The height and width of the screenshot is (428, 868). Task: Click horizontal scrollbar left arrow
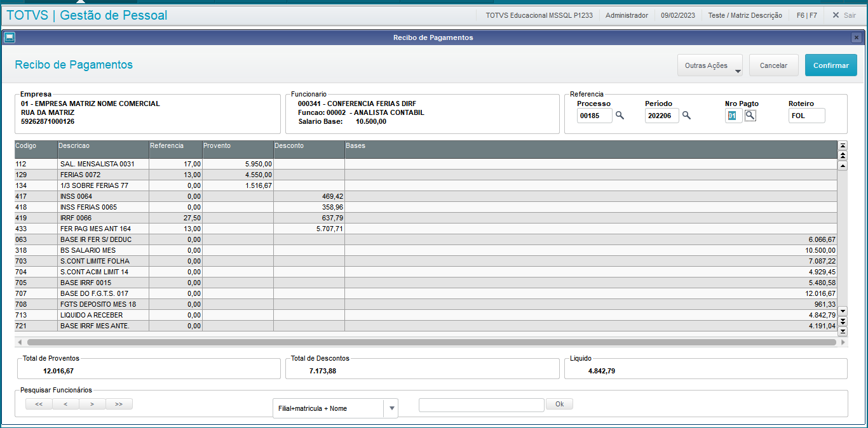pyautogui.click(x=19, y=342)
